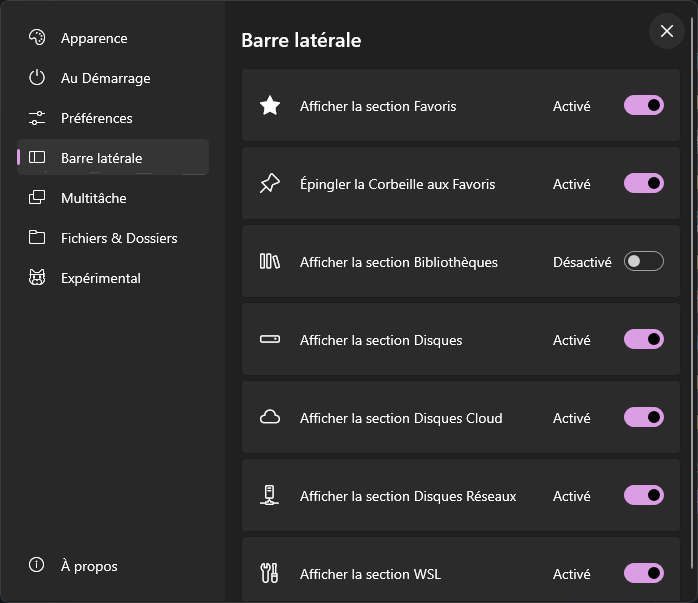Toggle Épingler la Corbeille aux Favoris switch

pos(644,183)
